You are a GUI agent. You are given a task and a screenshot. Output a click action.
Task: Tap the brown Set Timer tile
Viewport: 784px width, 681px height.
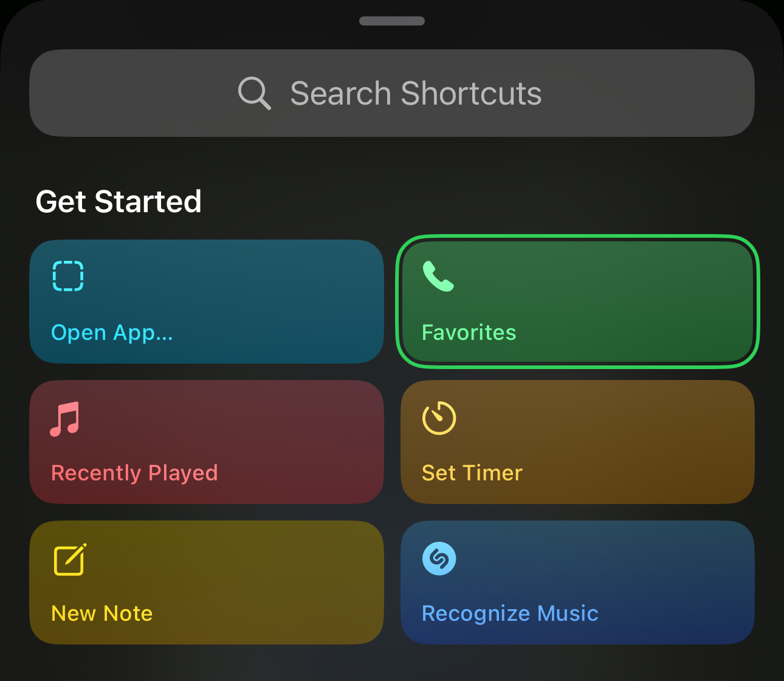577,442
